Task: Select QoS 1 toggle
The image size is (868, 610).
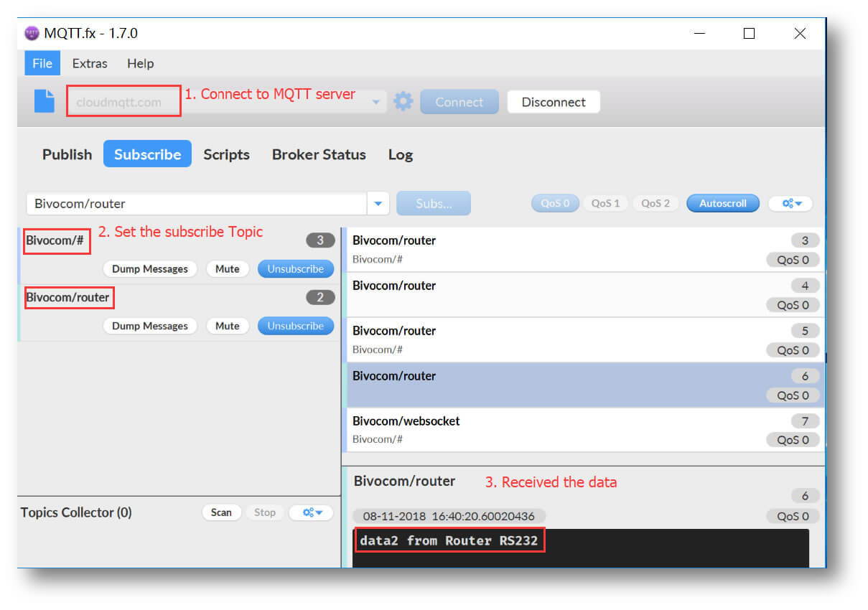Action: (605, 203)
